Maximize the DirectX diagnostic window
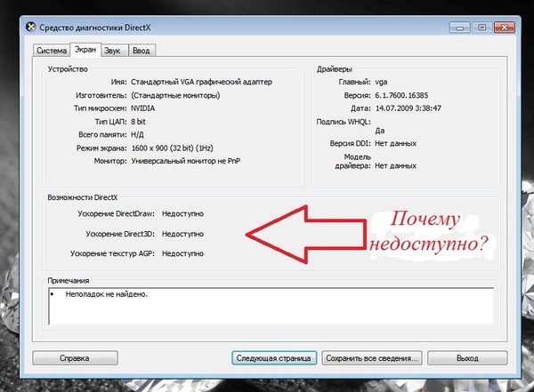This screenshot has height=392, width=534. pyautogui.click(x=481, y=28)
